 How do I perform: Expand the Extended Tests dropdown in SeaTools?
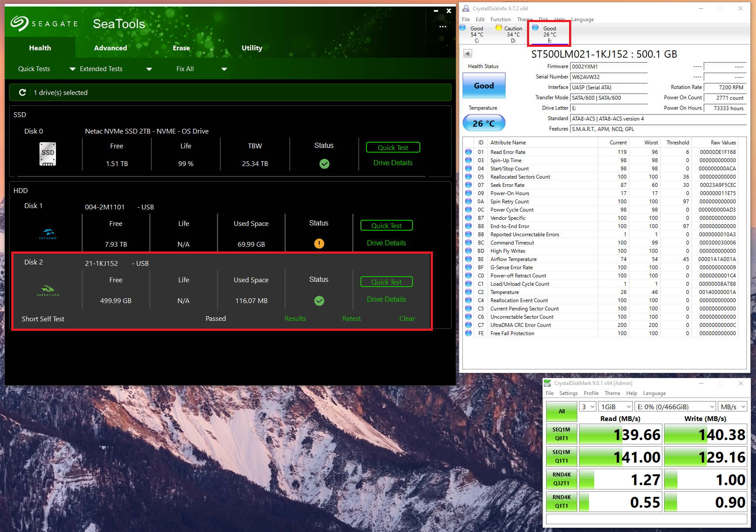coord(149,69)
